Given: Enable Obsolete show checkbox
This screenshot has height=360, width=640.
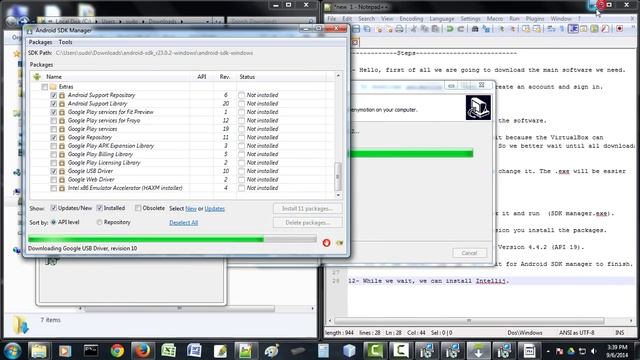Looking at the screenshot, I should click(138, 208).
